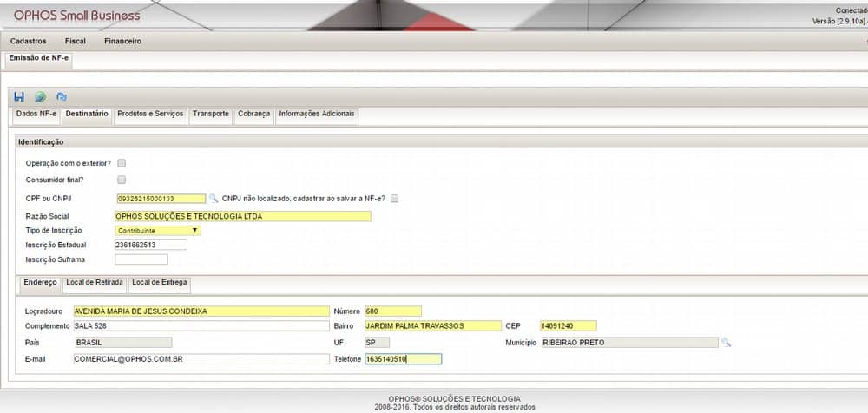Click the CEP input field

coord(569,326)
